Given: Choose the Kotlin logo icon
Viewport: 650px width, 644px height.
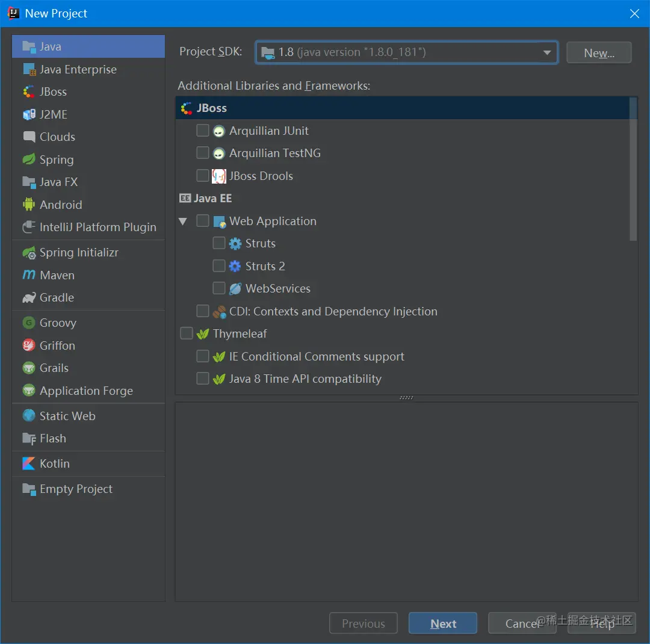Looking at the screenshot, I should click(29, 463).
